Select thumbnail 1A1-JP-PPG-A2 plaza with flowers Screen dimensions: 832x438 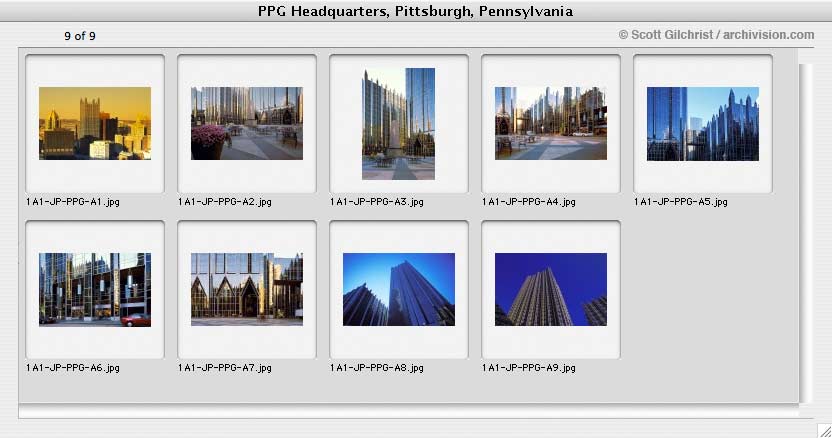pyautogui.click(x=247, y=123)
